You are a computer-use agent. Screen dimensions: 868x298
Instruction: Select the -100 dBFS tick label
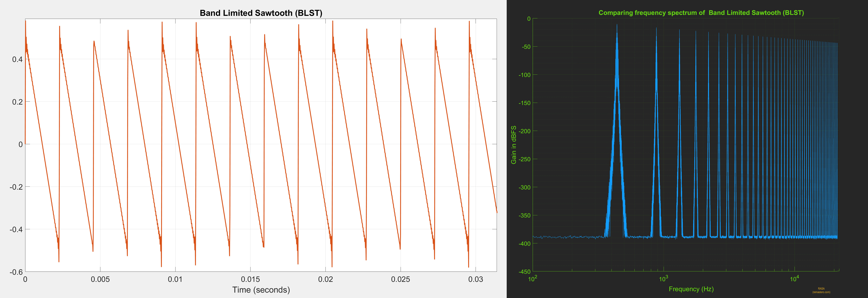[x=525, y=75]
